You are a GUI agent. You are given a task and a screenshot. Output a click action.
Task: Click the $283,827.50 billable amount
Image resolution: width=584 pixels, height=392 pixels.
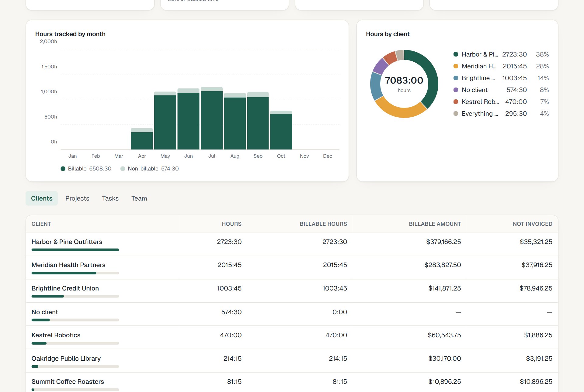tap(443, 265)
